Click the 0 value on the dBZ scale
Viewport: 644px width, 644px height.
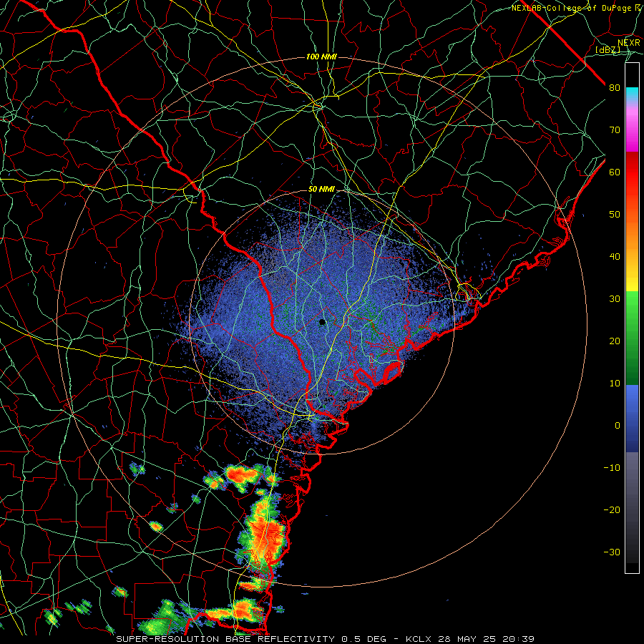(x=618, y=426)
